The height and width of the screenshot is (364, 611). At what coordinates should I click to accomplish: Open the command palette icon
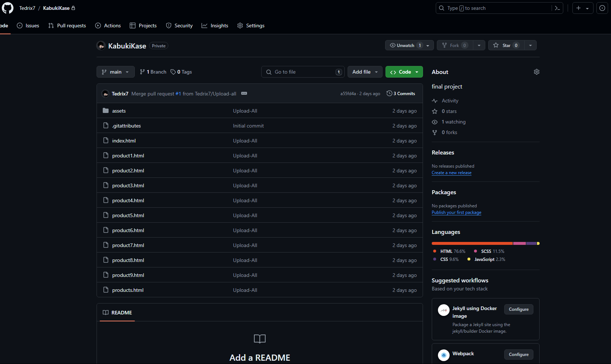point(557,8)
